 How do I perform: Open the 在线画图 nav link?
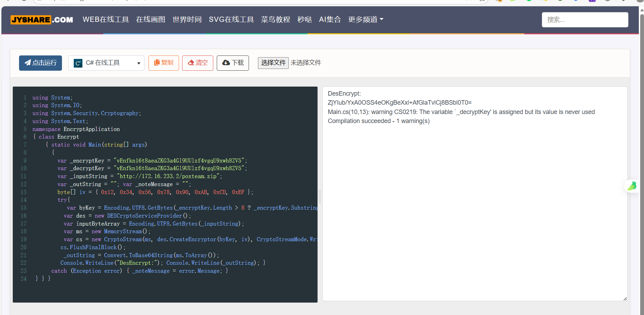click(x=151, y=20)
